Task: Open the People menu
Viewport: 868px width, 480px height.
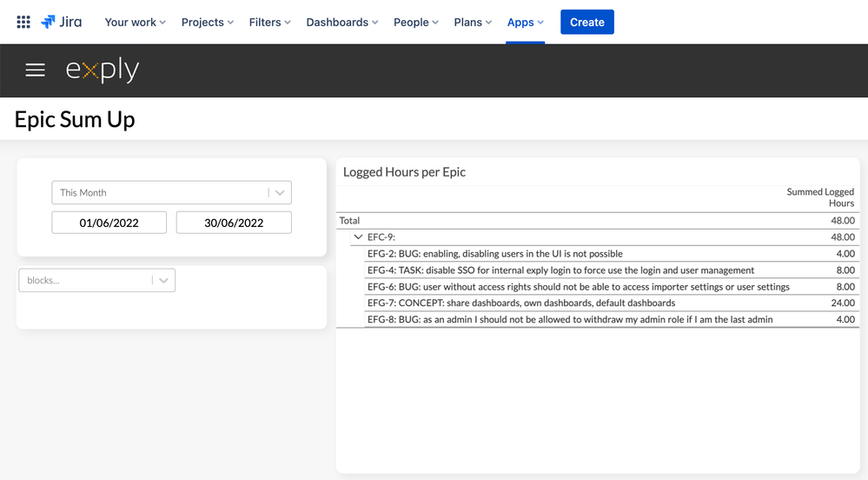Action: pyautogui.click(x=415, y=22)
